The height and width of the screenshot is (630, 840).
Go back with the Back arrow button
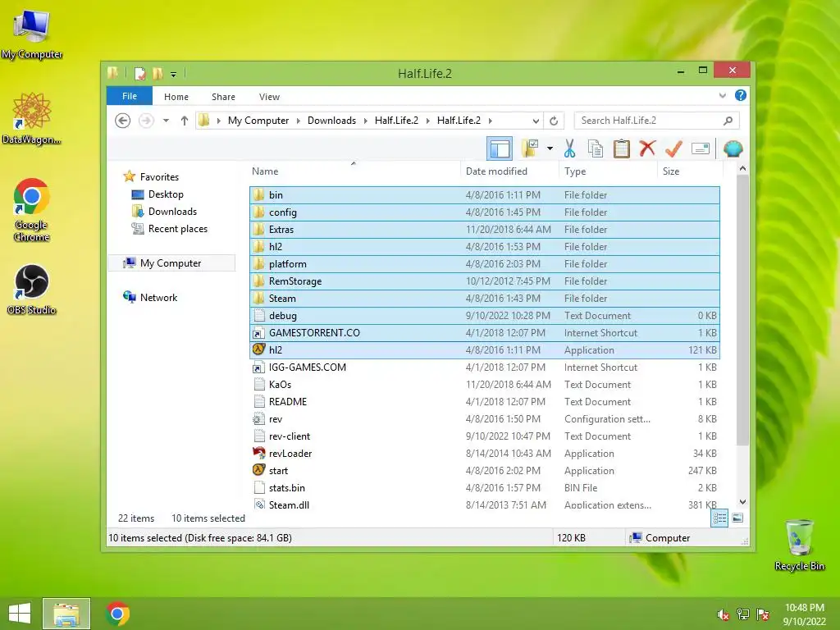click(x=123, y=121)
